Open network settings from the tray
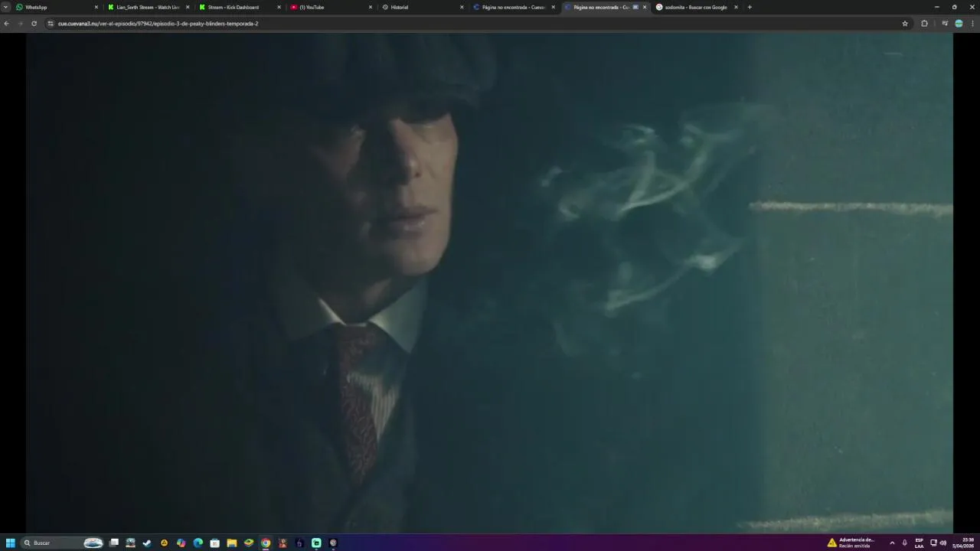This screenshot has width=980, height=551. pyautogui.click(x=933, y=543)
